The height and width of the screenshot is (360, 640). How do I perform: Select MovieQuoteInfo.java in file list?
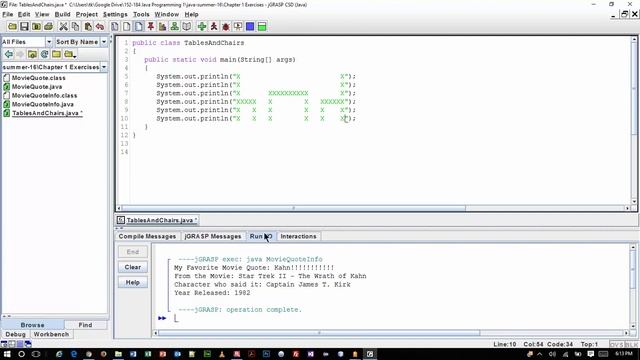click(42, 104)
